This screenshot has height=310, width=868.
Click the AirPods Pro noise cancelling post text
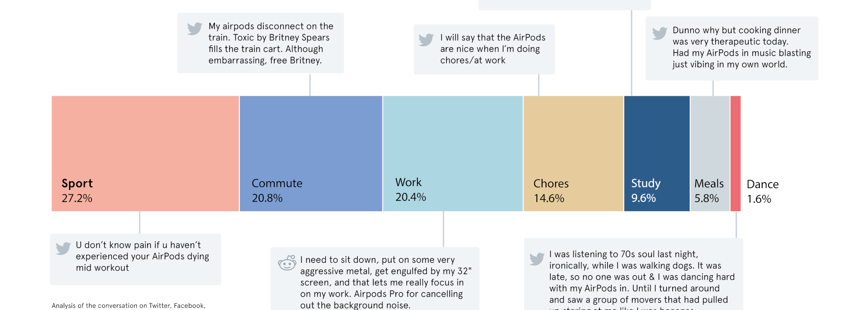pyautogui.click(x=385, y=282)
